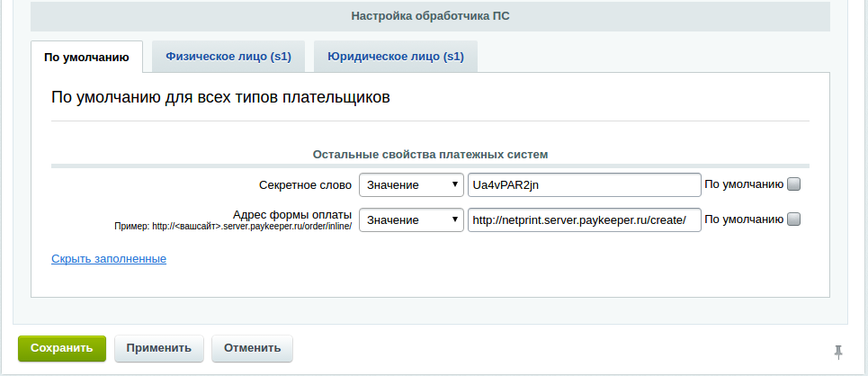This screenshot has width=868, height=376.
Task: Click the Применить button
Action: (x=158, y=348)
